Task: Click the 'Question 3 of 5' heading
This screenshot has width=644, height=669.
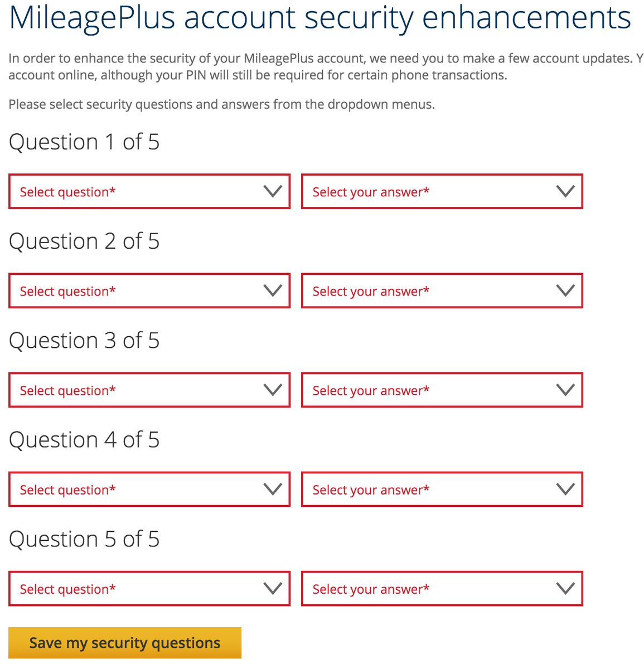Action: [84, 341]
